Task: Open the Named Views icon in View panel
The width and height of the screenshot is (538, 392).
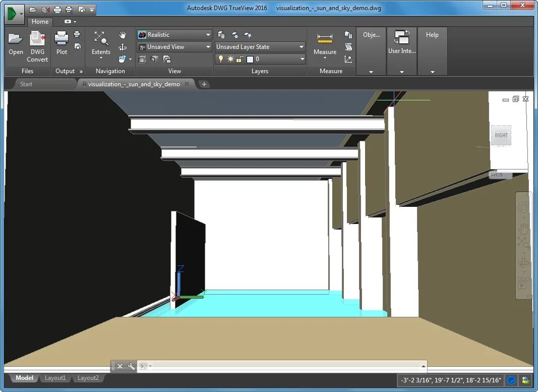Action: coord(167,60)
